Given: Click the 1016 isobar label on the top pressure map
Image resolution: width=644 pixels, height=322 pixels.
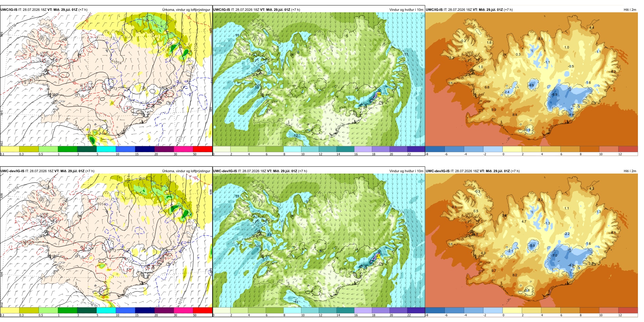Looking at the screenshot, I should [12, 26].
